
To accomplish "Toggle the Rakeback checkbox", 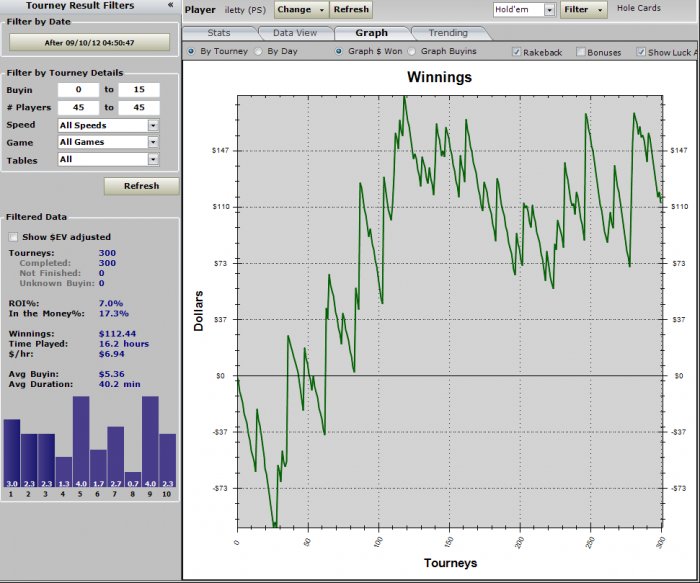I will pyautogui.click(x=516, y=52).
